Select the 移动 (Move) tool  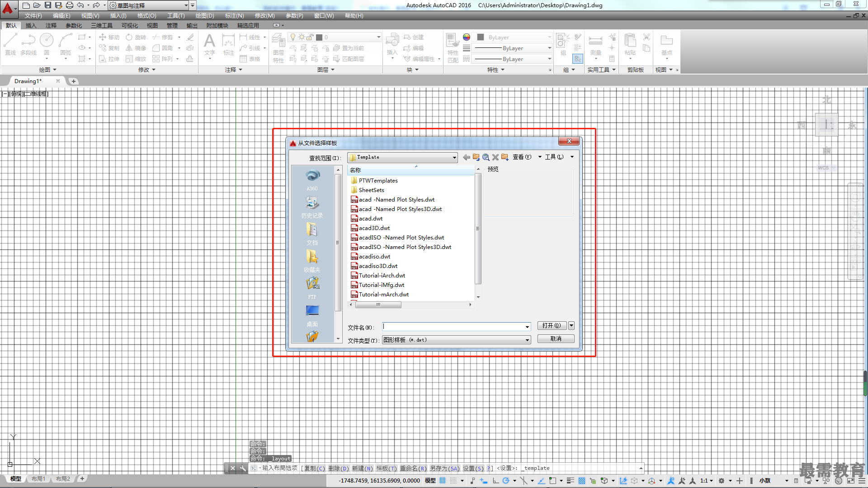pos(109,37)
